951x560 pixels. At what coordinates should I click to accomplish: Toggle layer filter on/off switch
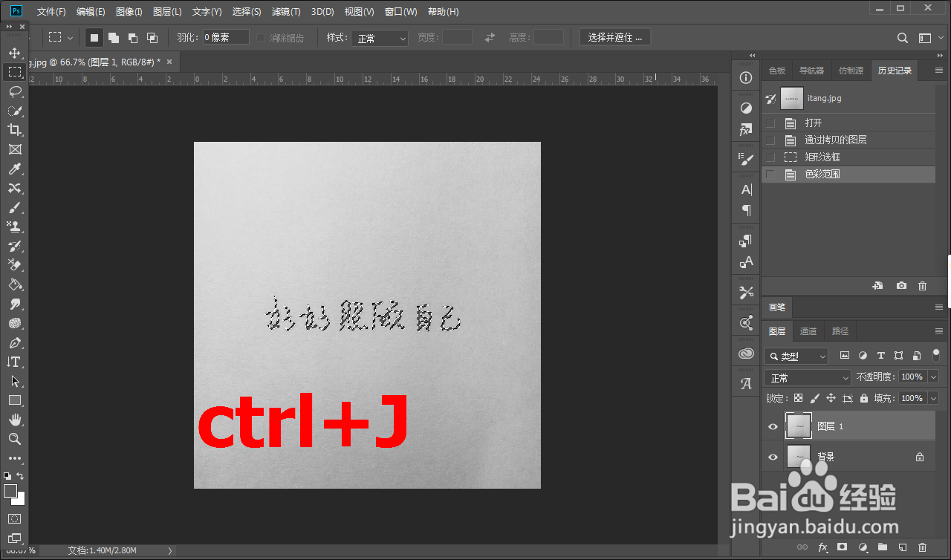(935, 355)
